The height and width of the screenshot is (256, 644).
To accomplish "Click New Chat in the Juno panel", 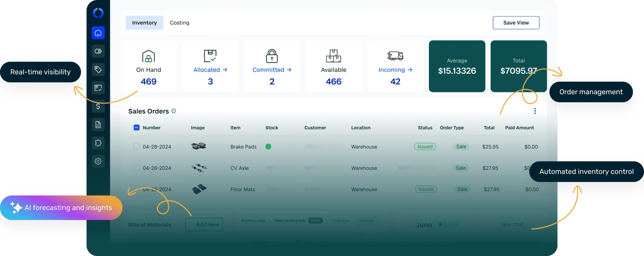I will pyautogui.click(x=512, y=224).
